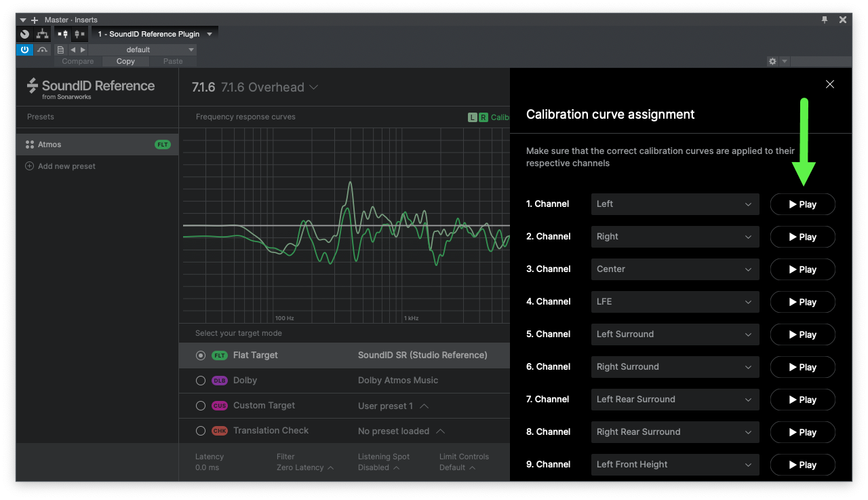Open the Master Inserts window triangle menu
The image size is (868, 500).
click(x=23, y=20)
